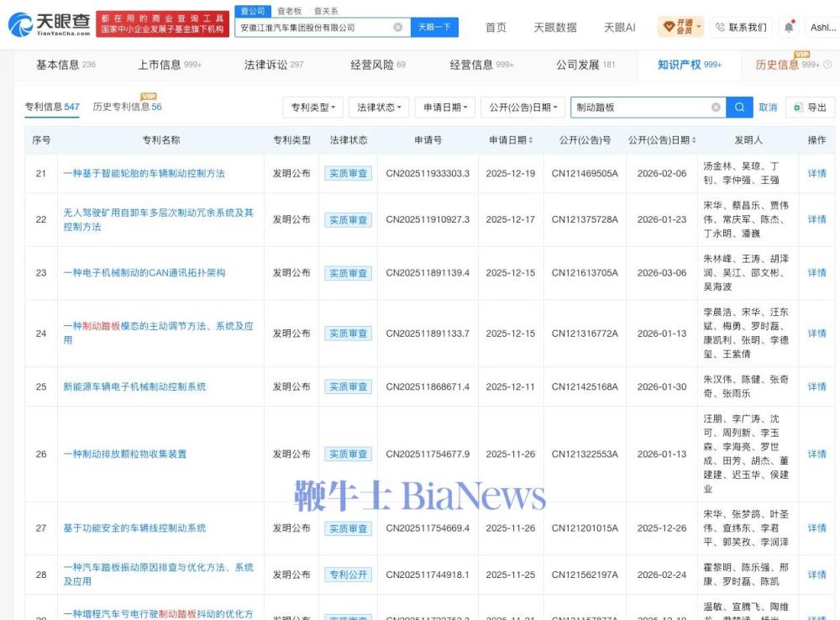Open 天眼数据 menu

[555, 28]
